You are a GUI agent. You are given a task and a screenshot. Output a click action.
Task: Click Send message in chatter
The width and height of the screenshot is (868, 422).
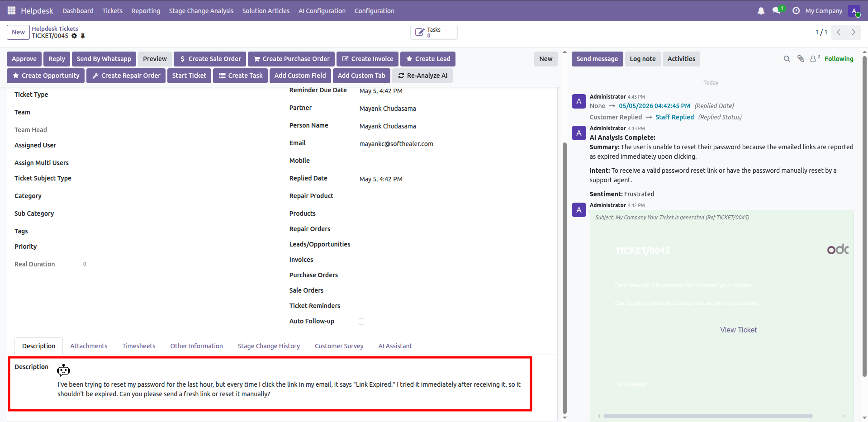(597, 59)
